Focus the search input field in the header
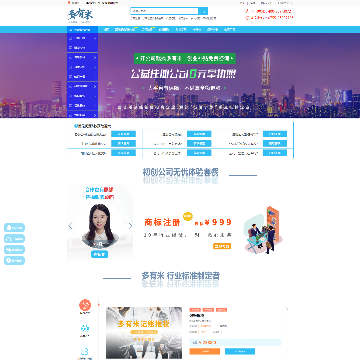This screenshot has height=360, width=360. point(165,11)
